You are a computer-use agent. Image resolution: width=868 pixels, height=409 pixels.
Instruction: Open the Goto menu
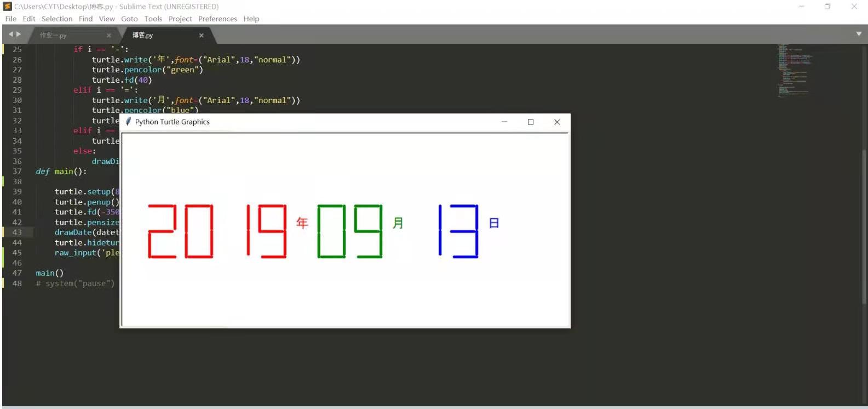pyautogui.click(x=129, y=19)
